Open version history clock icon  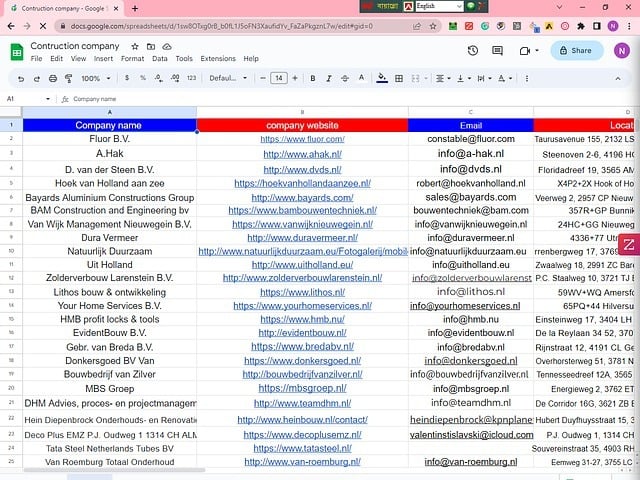(x=473, y=51)
